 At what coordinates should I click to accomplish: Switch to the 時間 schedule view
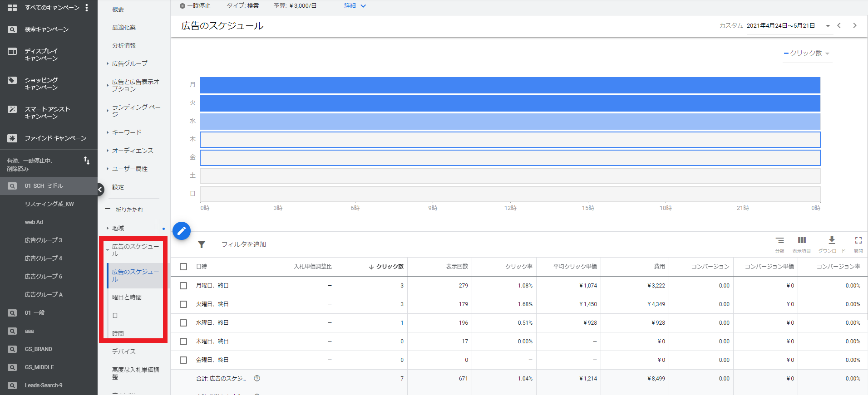click(x=118, y=333)
